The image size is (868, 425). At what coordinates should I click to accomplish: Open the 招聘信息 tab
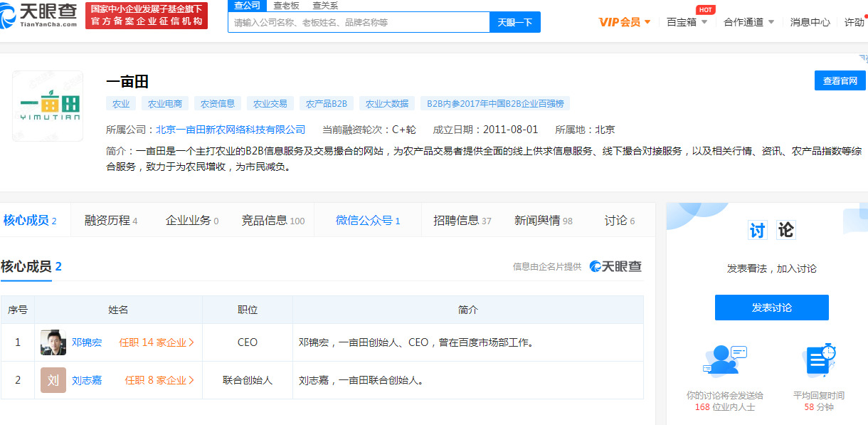[x=462, y=221]
